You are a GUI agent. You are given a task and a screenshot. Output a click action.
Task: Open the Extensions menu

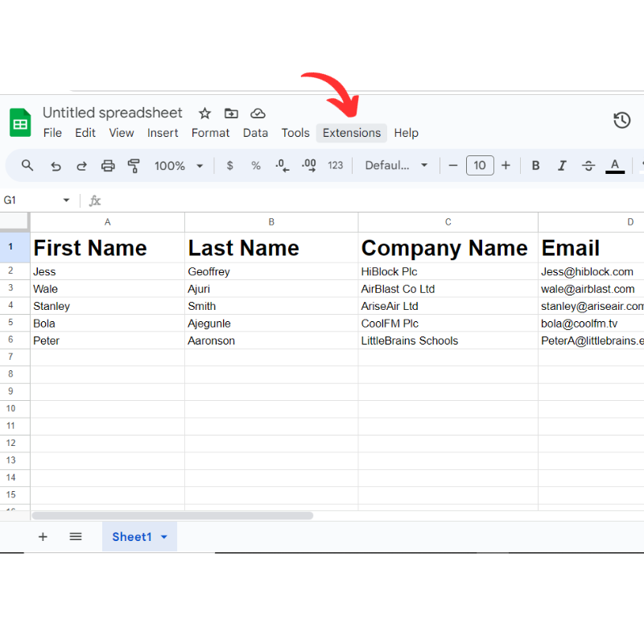(352, 133)
